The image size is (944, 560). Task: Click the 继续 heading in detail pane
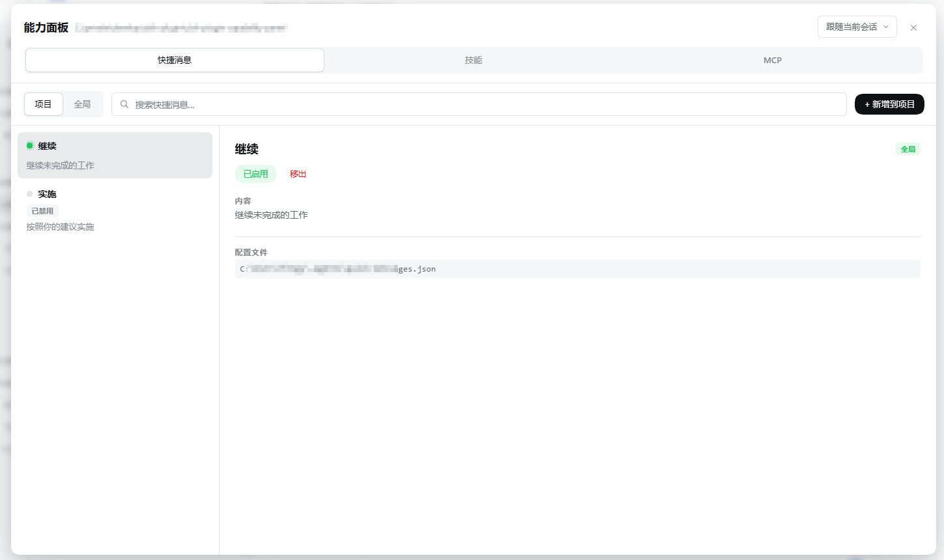click(247, 149)
